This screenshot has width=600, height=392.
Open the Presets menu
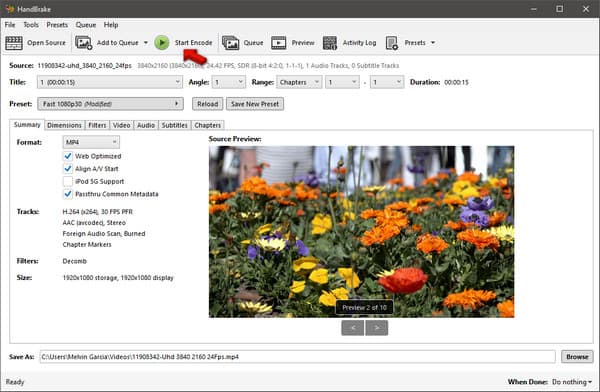57,25
